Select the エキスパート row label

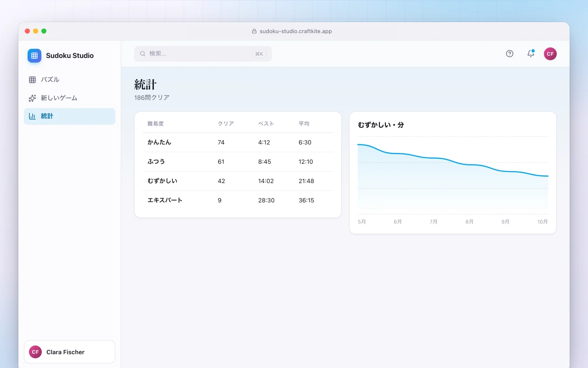(x=165, y=201)
